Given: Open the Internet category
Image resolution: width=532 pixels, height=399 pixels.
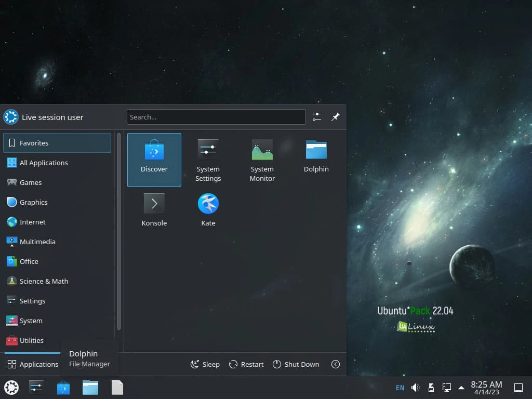Looking at the screenshot, I should click(x=57, y=222).
